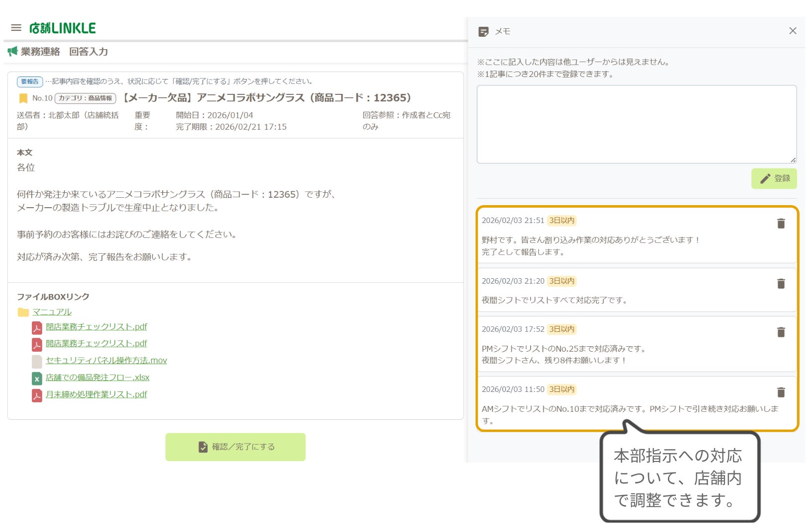Click the PDF icon for 月末締め処理作業リスト
Viewport: 809px width, 532px height.
(37, 395)
